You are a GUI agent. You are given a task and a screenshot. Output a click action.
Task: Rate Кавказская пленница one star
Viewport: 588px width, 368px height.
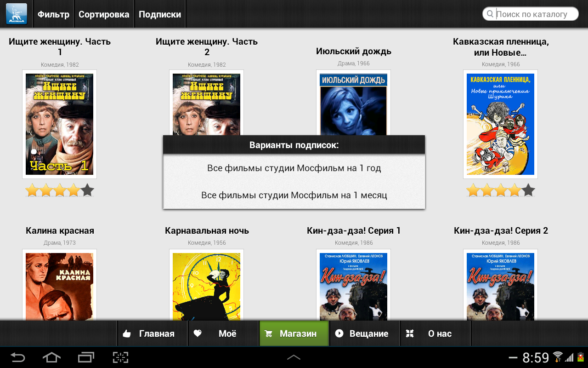tap(473, 190)
